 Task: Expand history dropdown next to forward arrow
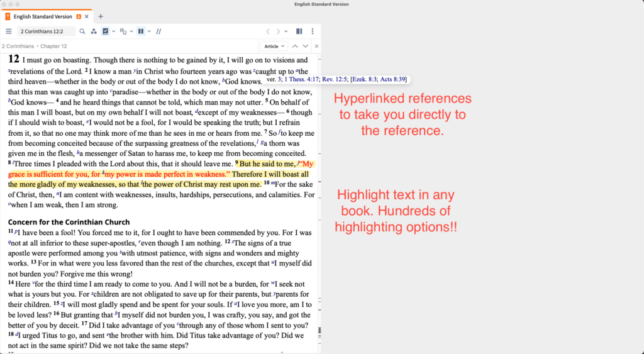(x=287, y=31)
